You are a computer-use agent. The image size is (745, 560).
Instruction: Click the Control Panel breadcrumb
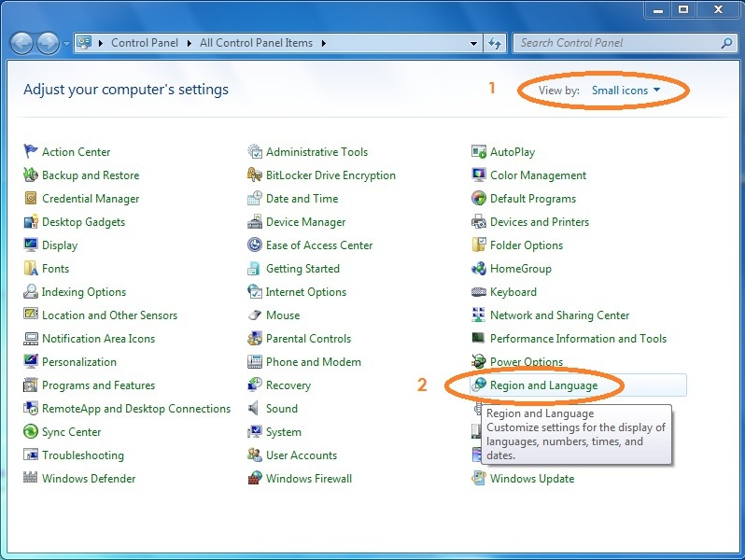[x=145, y=43]
